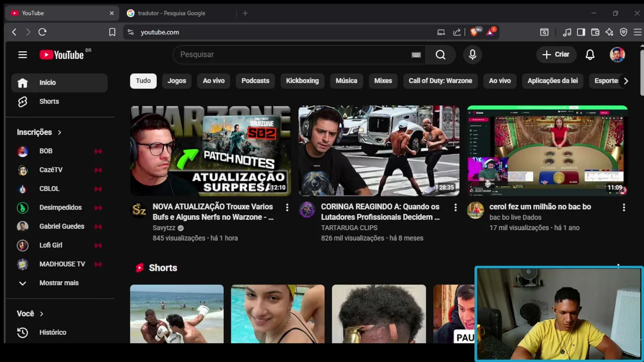
Task: Open the MADHOUSE TV subscription
Action: pos(59,264)
